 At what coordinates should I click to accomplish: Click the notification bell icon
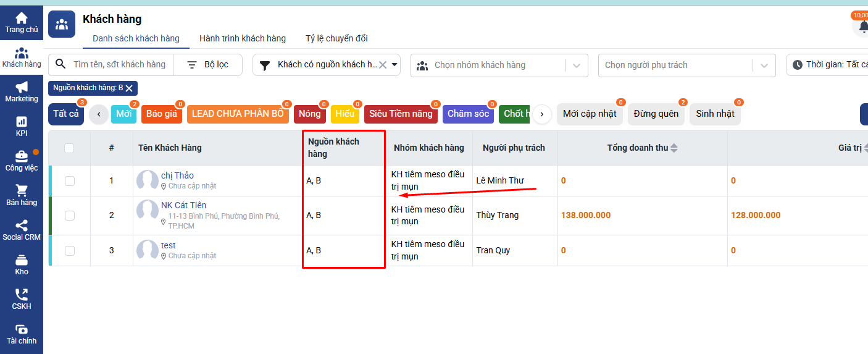[x=862, y=27]
